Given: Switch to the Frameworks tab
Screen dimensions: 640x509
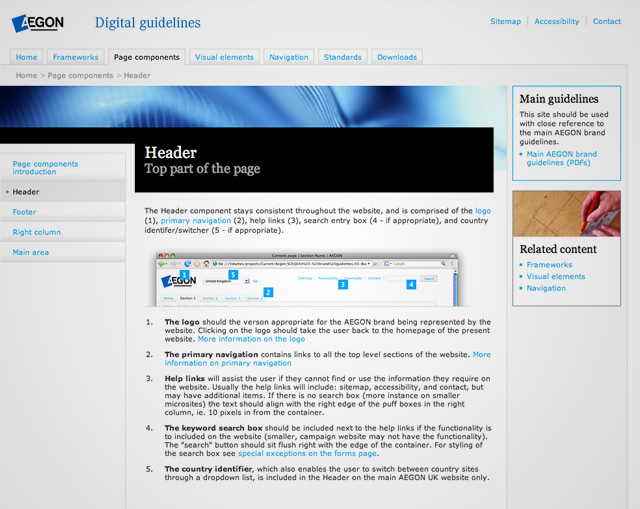Looking at the screenshot, I should point(76,57).
